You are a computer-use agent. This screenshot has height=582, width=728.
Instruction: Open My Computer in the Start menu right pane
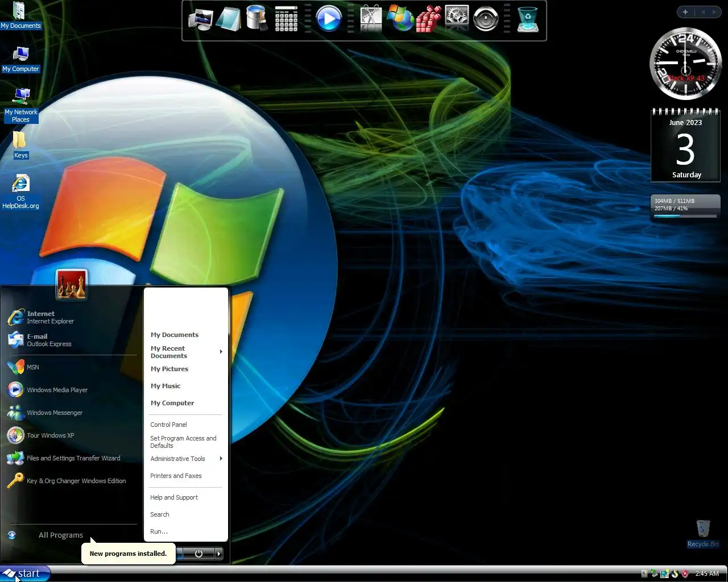tap(172, 403)
